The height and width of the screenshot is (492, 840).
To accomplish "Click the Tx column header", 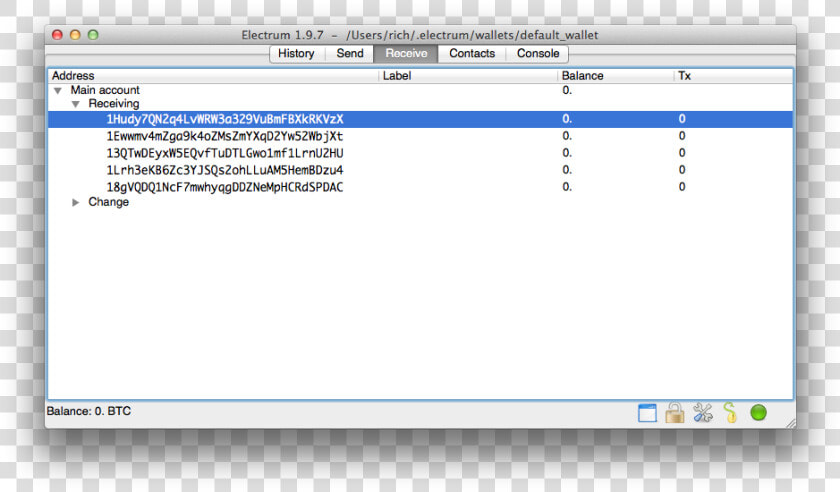I will (733, 76).
